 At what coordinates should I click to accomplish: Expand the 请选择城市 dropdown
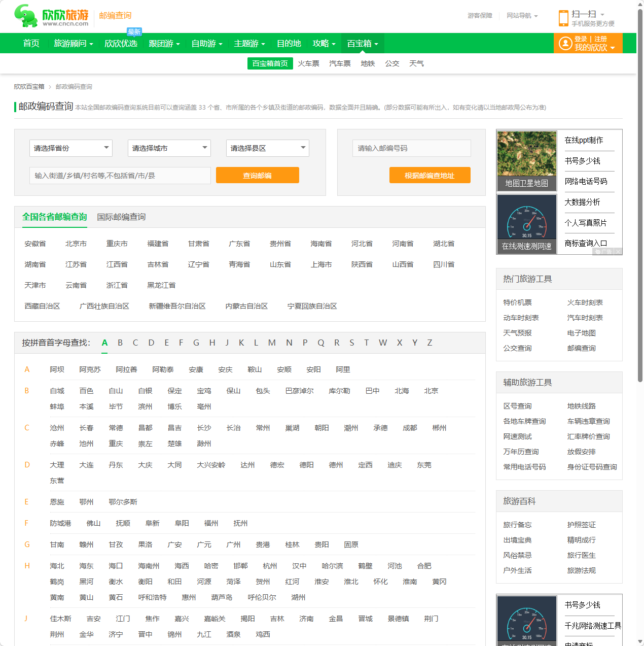click(x=169, y=148)
